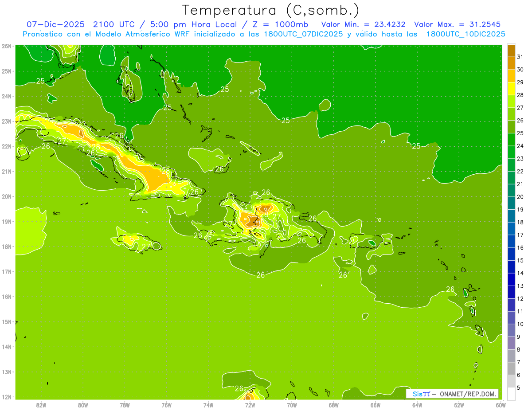Viewport: 532px width, 411px height.
Task: Click the '20N' latitude axis label
Action: (7, 196)
